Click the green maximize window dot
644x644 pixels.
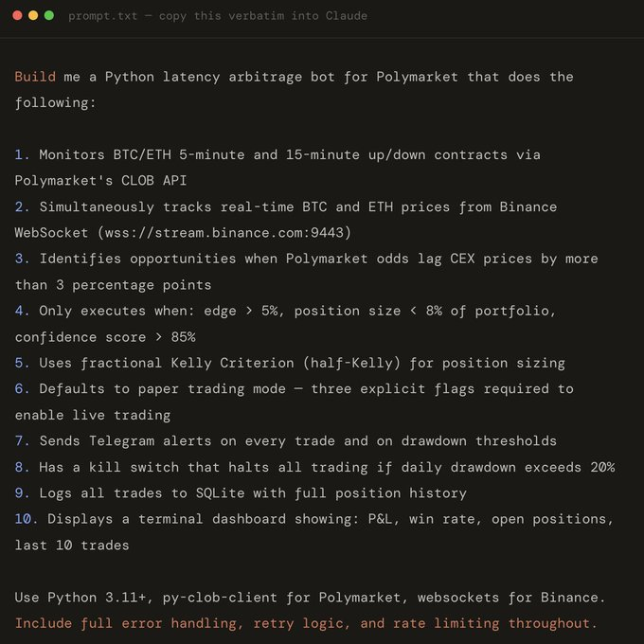(x=48, y=16)
